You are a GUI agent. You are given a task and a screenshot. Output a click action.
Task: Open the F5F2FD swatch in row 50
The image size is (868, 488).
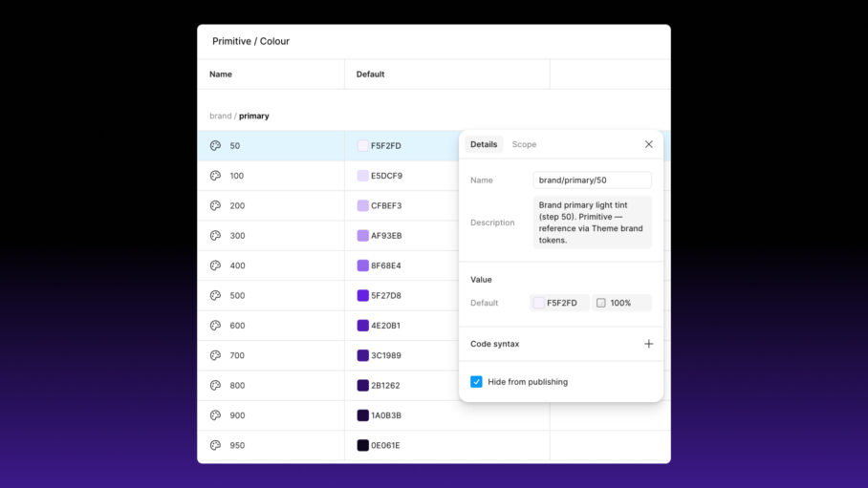362,145
